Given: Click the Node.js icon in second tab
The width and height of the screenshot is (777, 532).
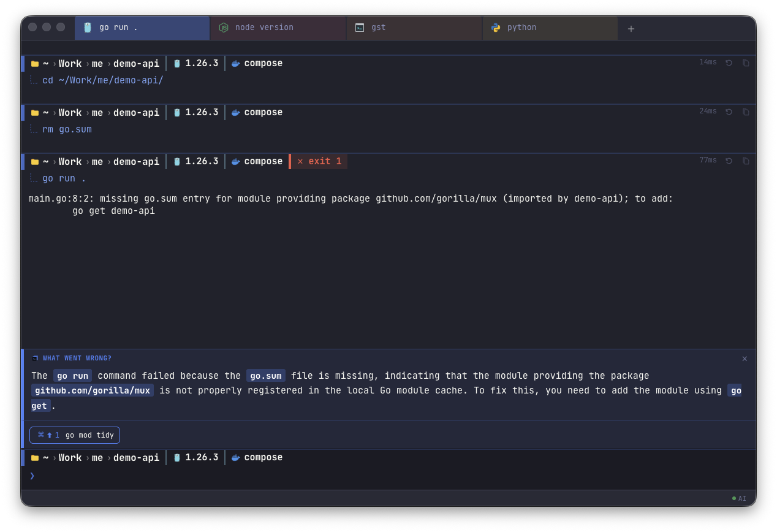Looking at the screenshot, I should 224,28.
